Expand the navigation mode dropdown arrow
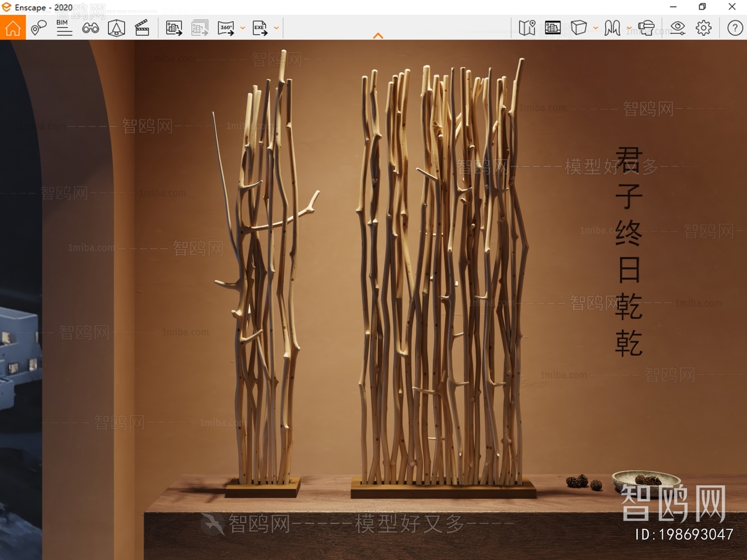The image size is (747, 560). tap(629, 28)
